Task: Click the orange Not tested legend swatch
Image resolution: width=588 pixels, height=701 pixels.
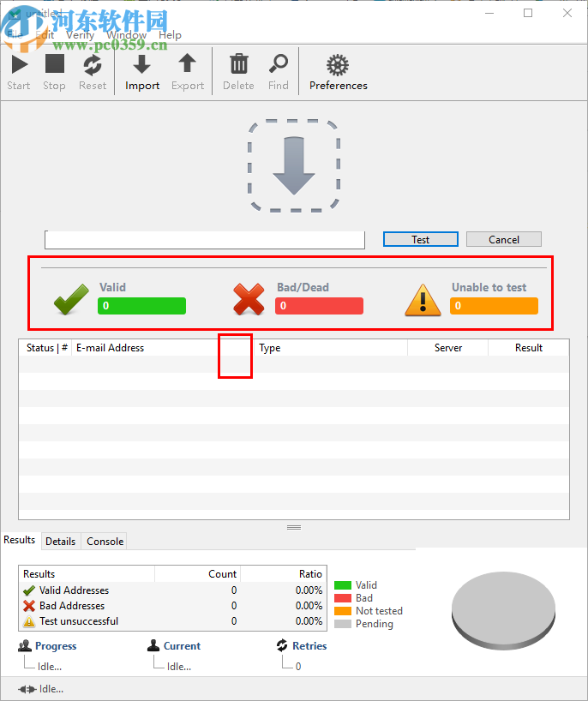Action: click(x=343, y=611)
